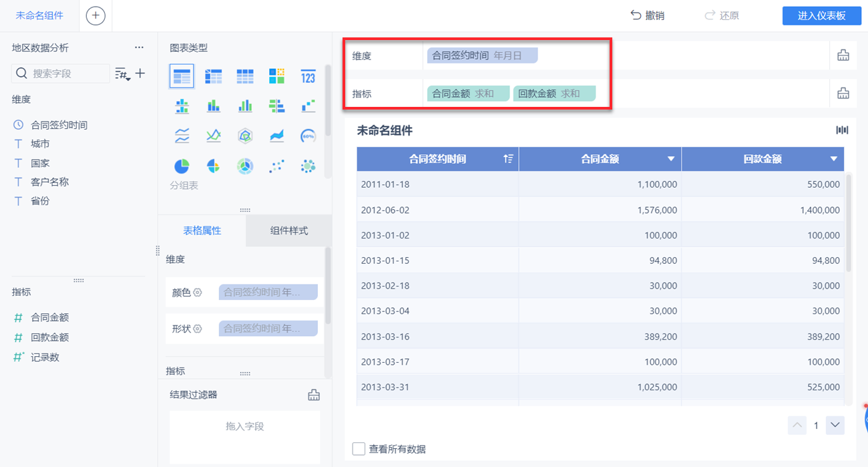Open the 形状 field pill 合同签约时间
This screenshot has width=868, height=467.
tap(268, 328)
